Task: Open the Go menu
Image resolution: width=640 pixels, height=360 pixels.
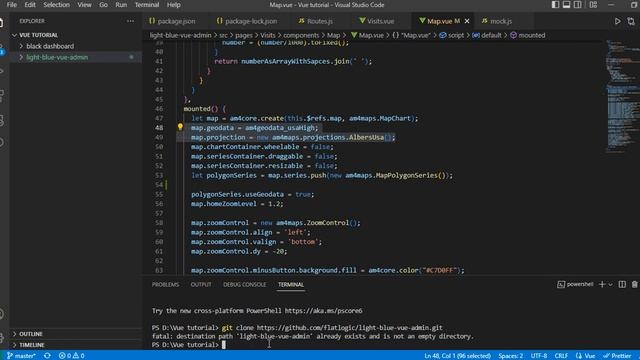Action: (x=103, y=5)
